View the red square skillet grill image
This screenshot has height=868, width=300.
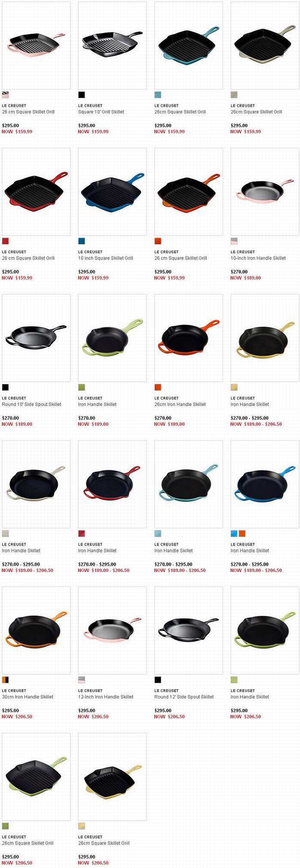36,191
